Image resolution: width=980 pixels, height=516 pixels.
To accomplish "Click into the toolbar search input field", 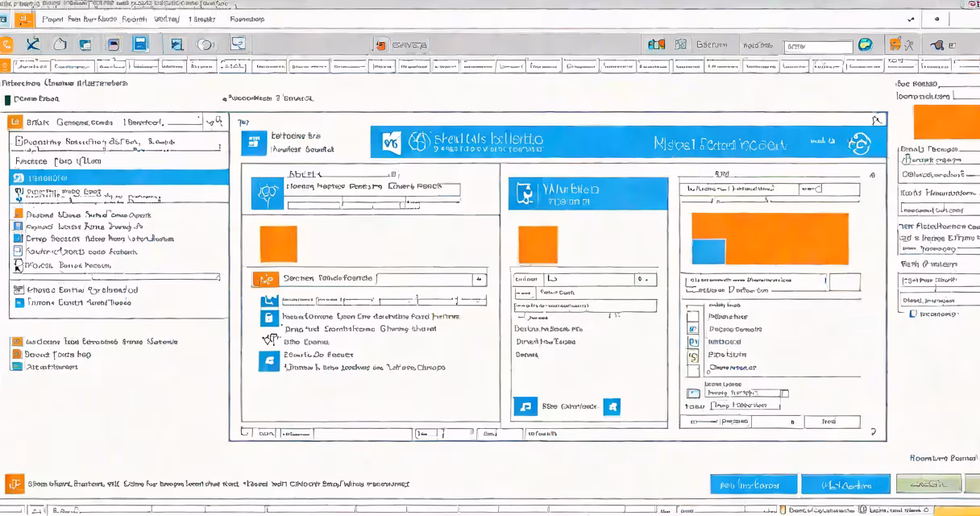I will (818, 47).
